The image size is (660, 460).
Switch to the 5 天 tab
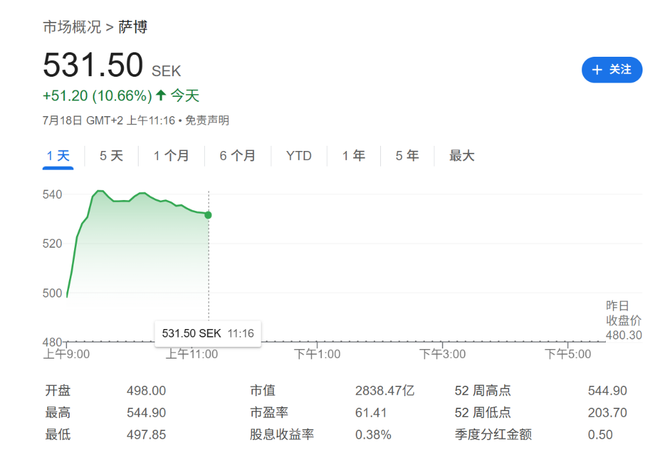click(x=111, y=156)
